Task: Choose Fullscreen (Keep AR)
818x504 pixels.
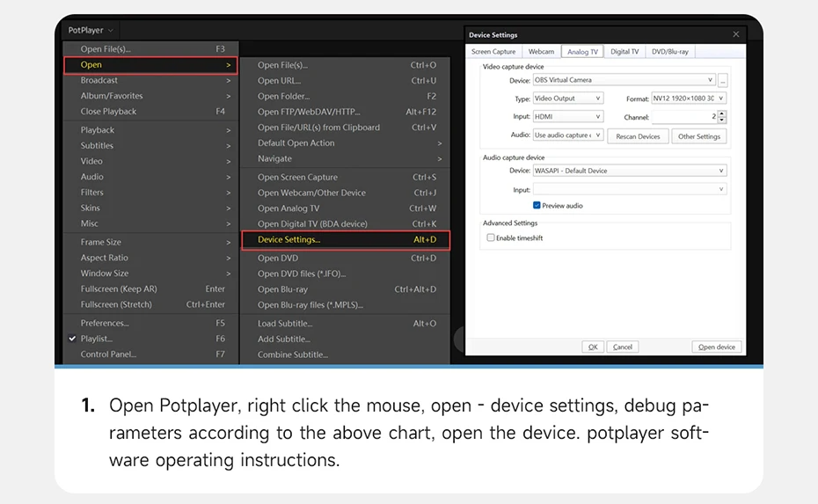Action: click(x=151, y=289)
